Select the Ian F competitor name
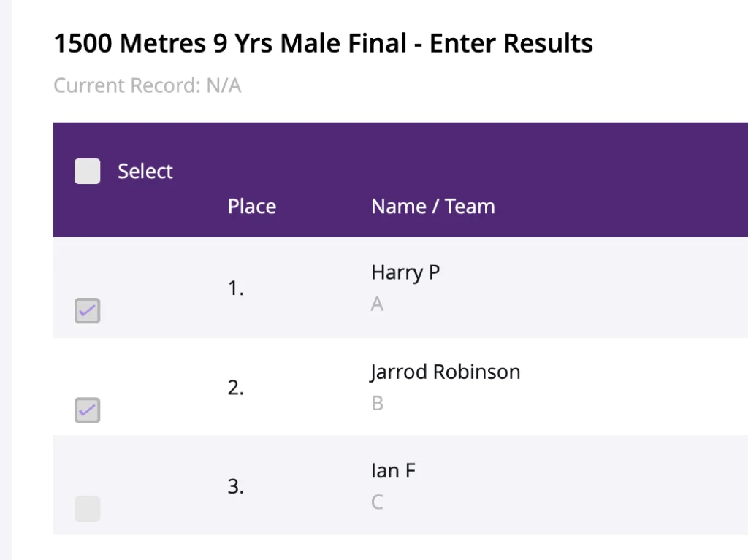This screenshot has width=748, height=560. (394, 471)
